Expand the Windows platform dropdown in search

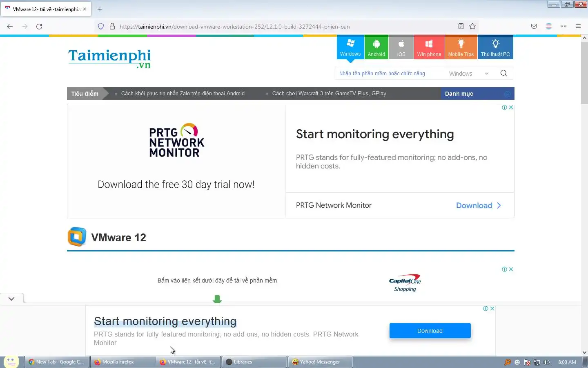[x=469, y=74]
